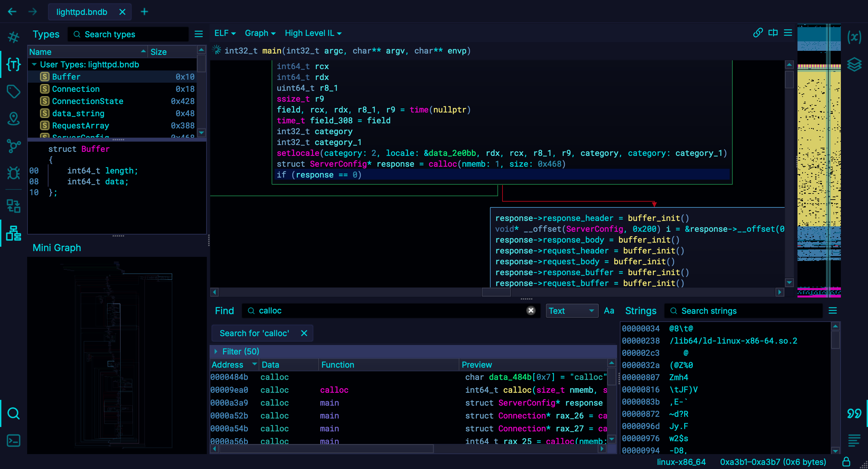Click the graph view horizontal scrollbar thumb
The width and height of the screenshot is (868, 469).
[x=496, y=292]
